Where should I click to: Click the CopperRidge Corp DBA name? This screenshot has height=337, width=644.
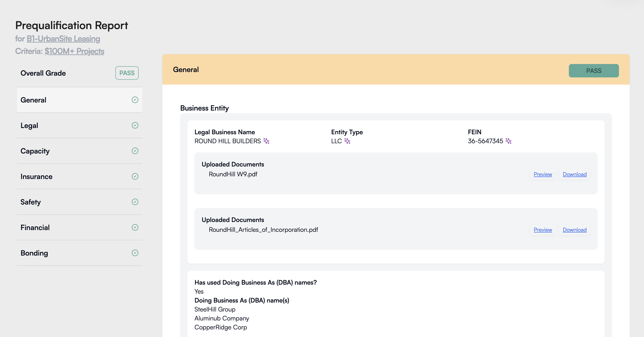221,327
